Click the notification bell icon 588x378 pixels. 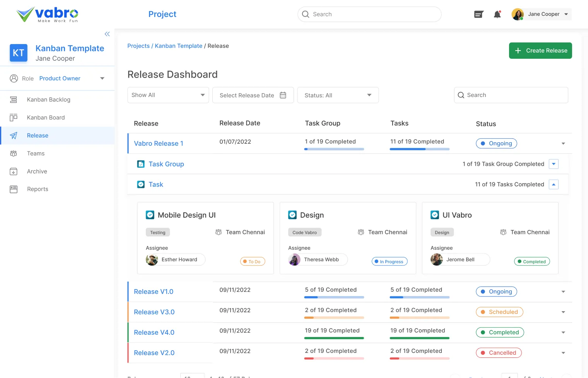click(x=497, y=14)
